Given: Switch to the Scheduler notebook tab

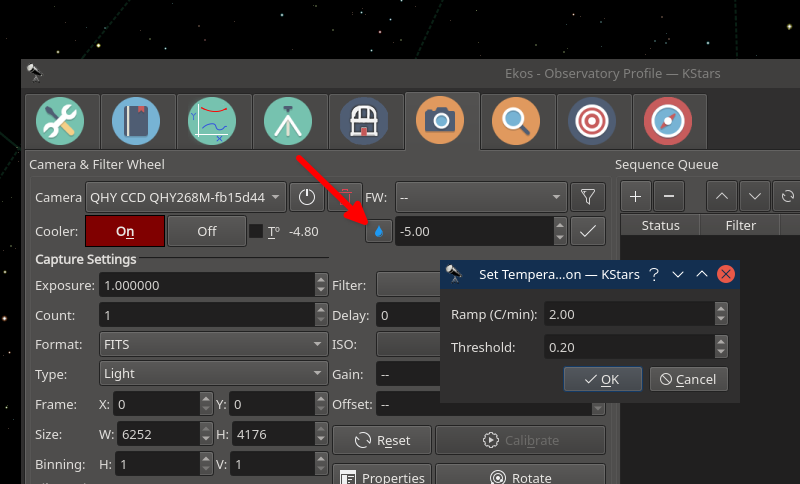Looking at the screenshot, I should click(x=136, y=121).
